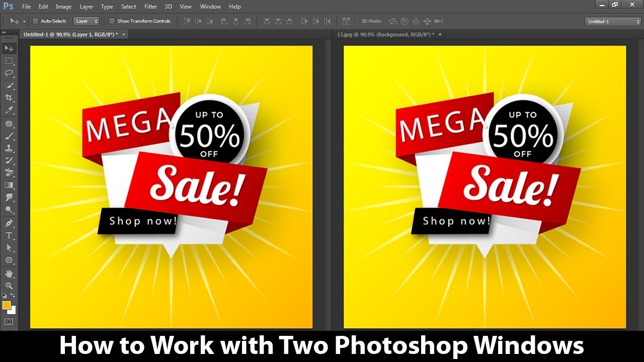Viewport: 644px width, 362px height.
Task: Swap foreground and background colors
Action: (x=14, y=296)
